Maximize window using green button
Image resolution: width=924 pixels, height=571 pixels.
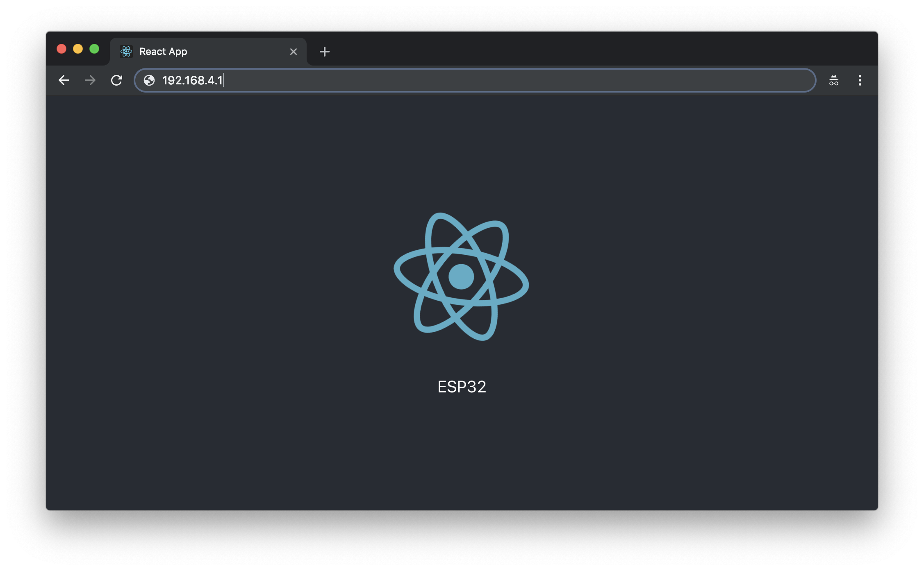pos(94,49)
